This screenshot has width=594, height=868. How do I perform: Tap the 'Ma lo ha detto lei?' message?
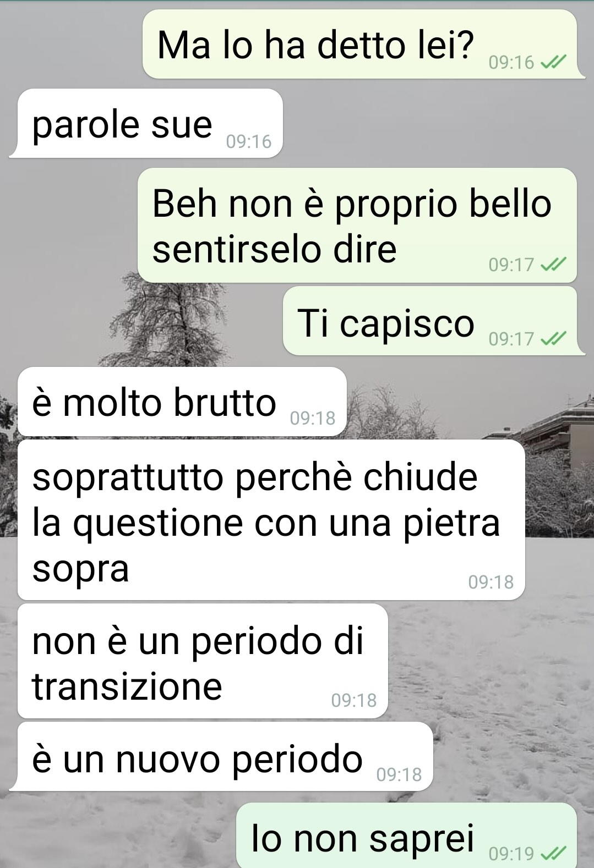click(360, 44)
